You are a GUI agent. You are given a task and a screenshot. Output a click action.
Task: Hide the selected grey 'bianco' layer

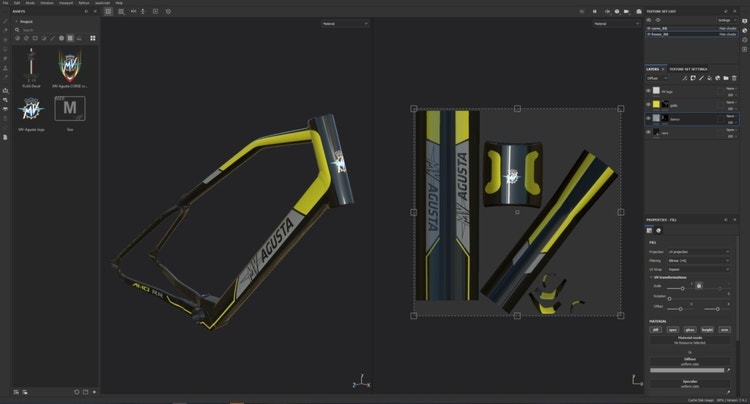(x=649, y=119)
